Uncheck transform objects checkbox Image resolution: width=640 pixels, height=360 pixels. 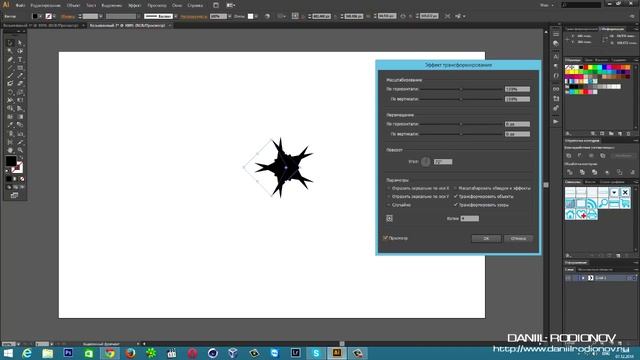click(456, 196)
